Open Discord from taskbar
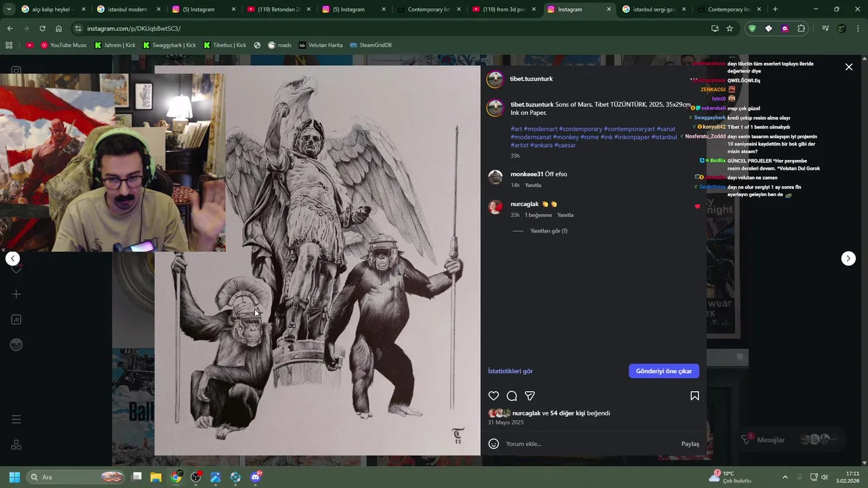 point(256,477)
